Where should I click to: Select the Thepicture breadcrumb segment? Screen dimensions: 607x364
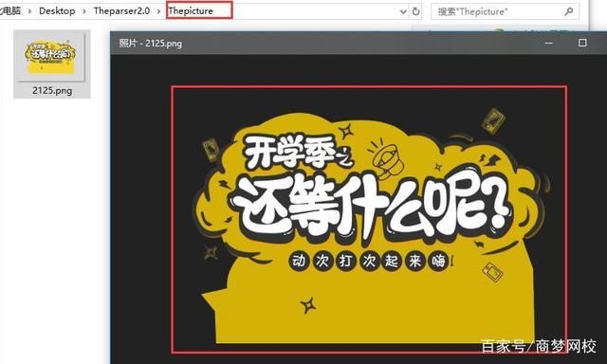pyautogui.click(x=191, y=10)
